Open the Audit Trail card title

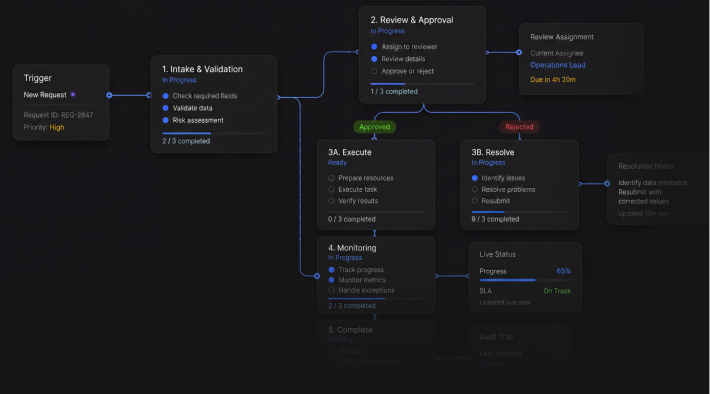496,337
